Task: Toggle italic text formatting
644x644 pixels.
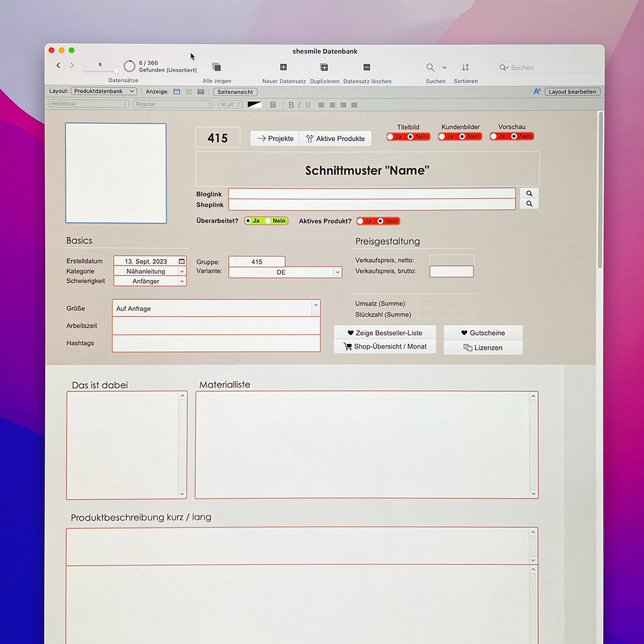Action: click(x=299, y=105)
